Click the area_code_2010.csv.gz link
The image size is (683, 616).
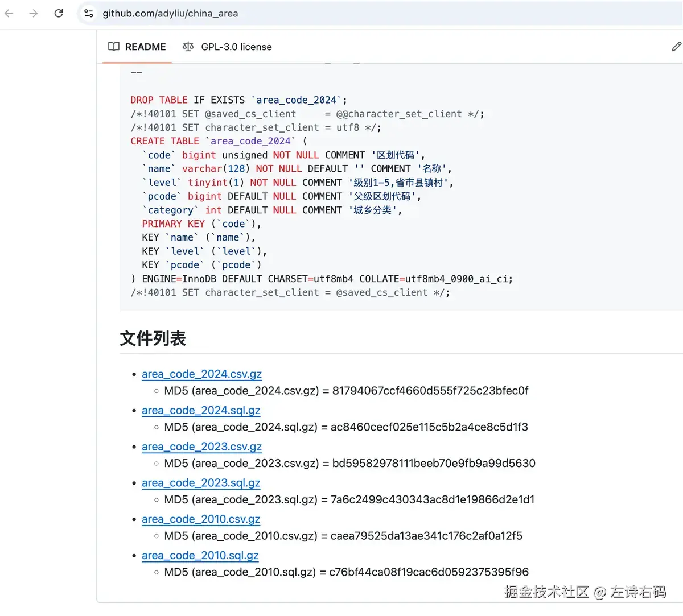click(x=200, y=519)
